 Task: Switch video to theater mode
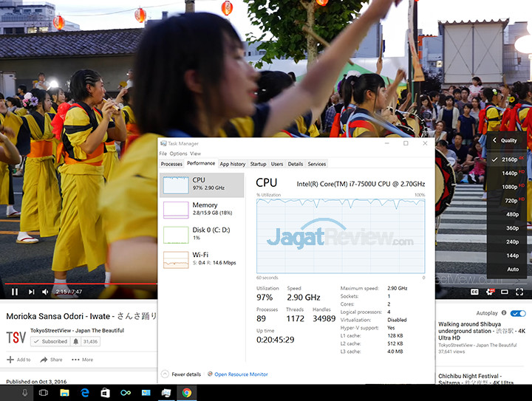point(505,292)
